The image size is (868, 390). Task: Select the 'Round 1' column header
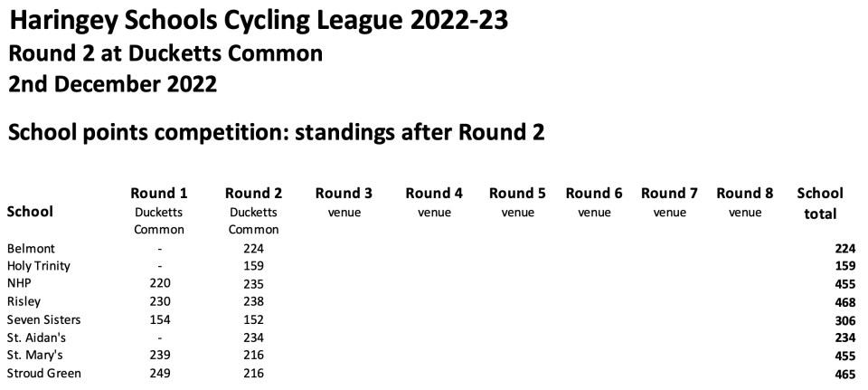coord(159,193)
